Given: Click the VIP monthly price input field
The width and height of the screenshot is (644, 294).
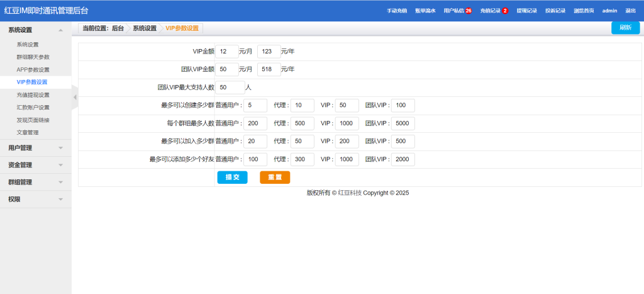Looking at the screenshot, I should click(x=226, y=52).
